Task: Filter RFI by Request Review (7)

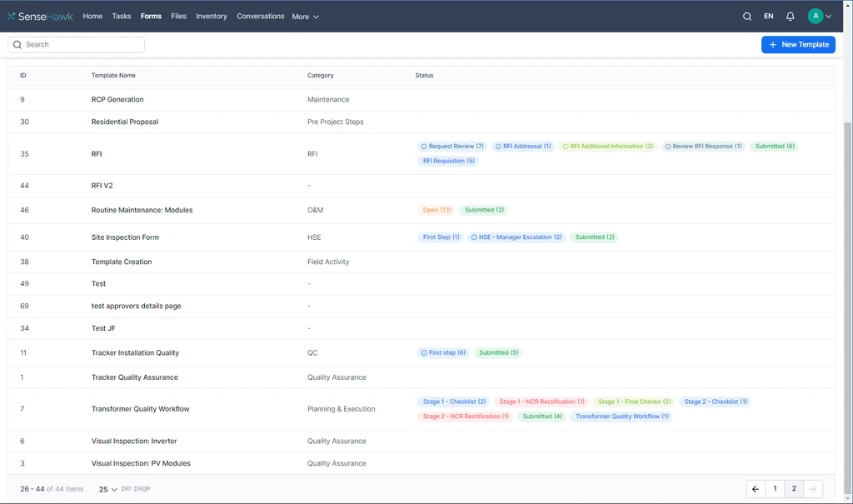Action: pos(451,147)
